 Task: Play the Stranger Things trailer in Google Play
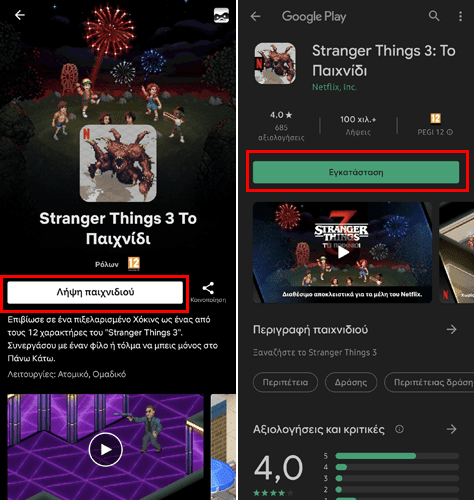(342, 252)
